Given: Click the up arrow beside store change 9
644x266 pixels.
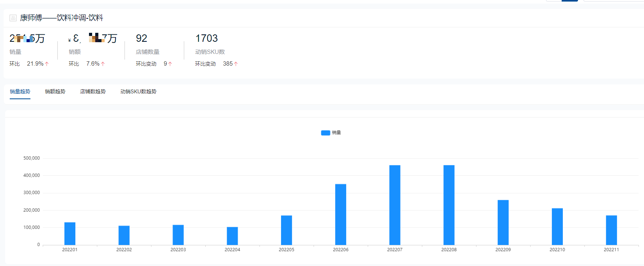Looking at the screenshot, I should point(170,64).
